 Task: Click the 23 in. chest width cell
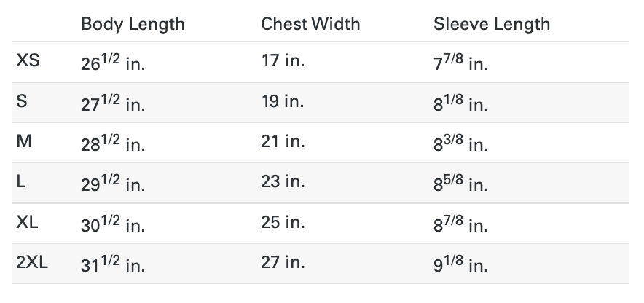pos(283,181)
